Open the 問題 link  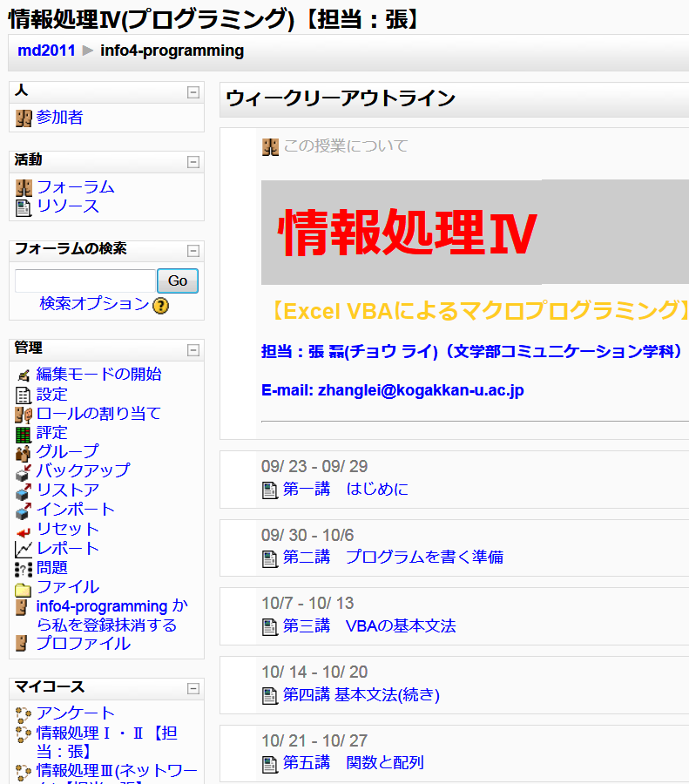pyautogui.click(x=51, y=567)
